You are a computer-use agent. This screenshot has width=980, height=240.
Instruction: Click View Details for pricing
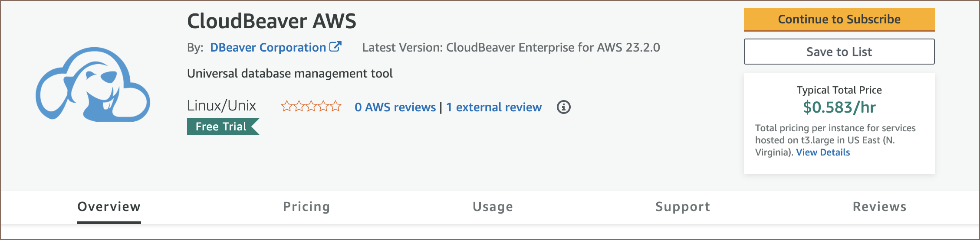click(x=823, y=152)
